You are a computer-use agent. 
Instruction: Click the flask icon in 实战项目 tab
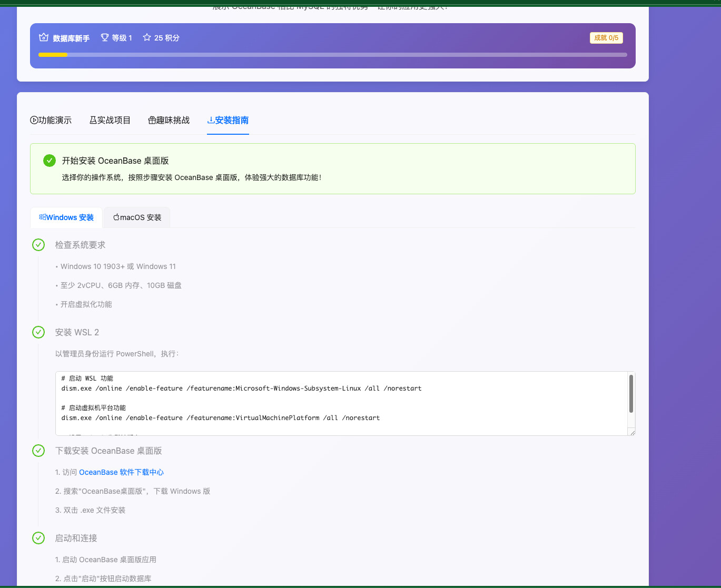93,120
